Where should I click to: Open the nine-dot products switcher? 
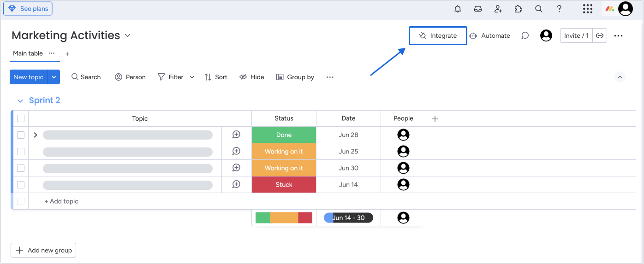(587, 9)
